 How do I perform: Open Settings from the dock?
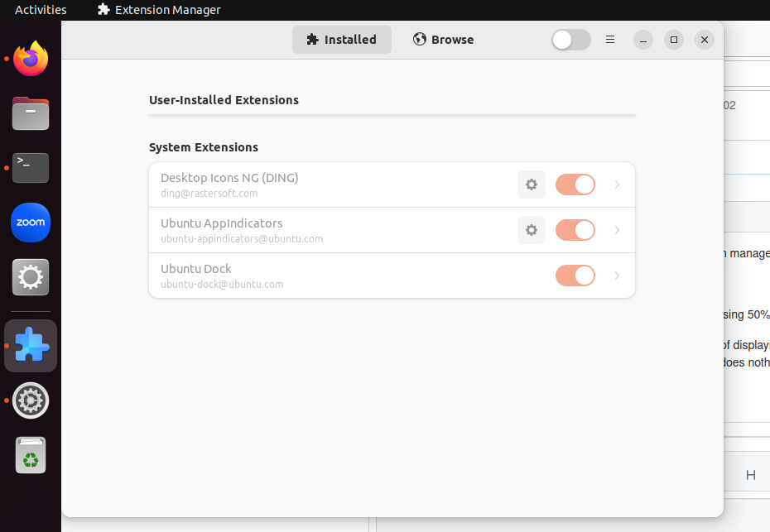(31, 277)
